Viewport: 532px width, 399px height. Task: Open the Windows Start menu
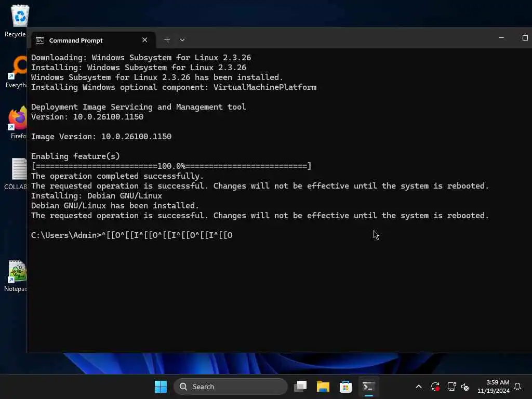[161, 387]
